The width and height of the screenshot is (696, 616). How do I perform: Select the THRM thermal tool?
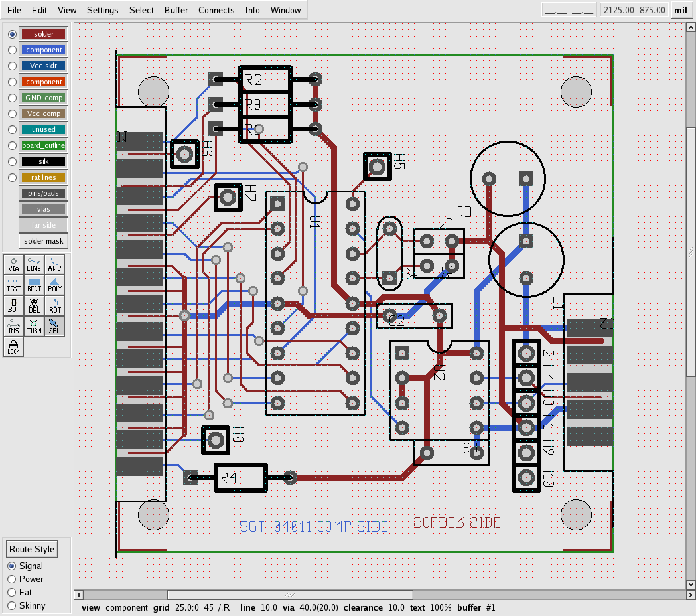34,327
